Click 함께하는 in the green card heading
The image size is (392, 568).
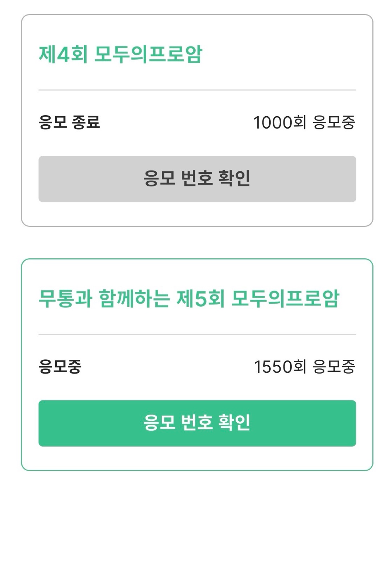134,299
